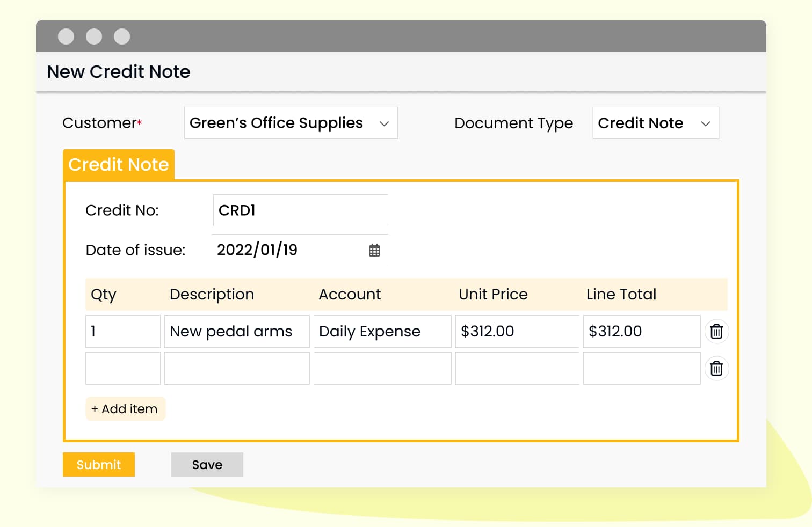Open the calendar picker for date of issue

374,250
